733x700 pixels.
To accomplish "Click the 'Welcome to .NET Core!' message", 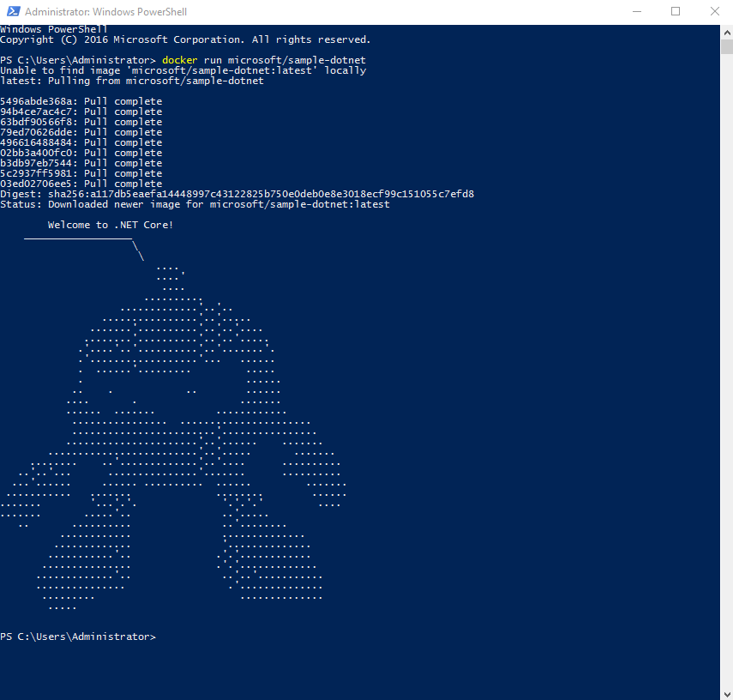I will [111, 225].
